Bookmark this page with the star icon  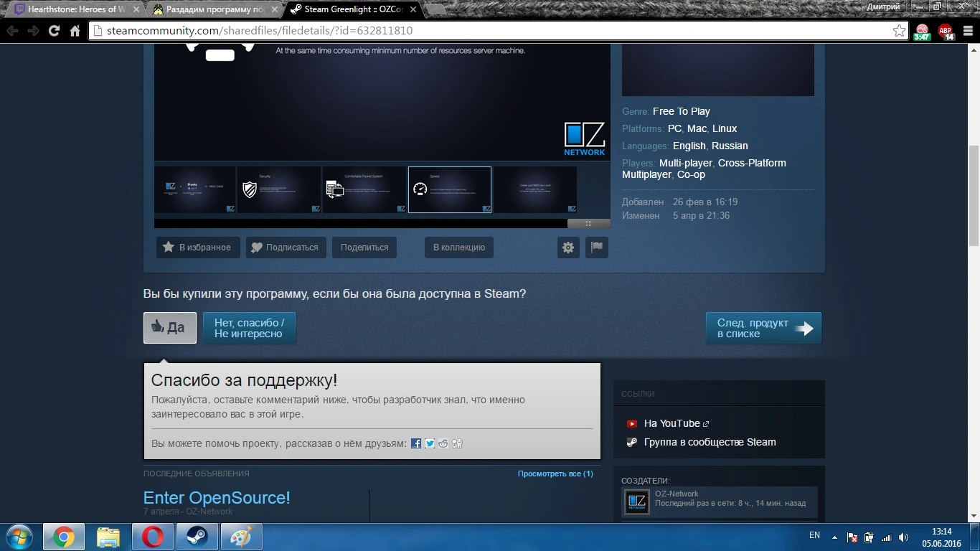pyautogui.click(x=899, y=31)
